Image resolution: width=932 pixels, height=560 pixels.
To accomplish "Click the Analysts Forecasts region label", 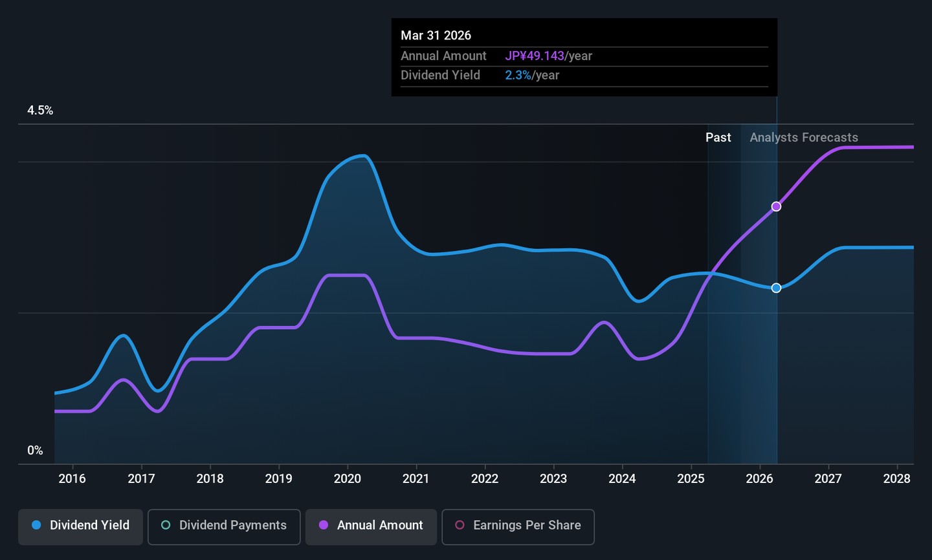I will tap(803, 138).
